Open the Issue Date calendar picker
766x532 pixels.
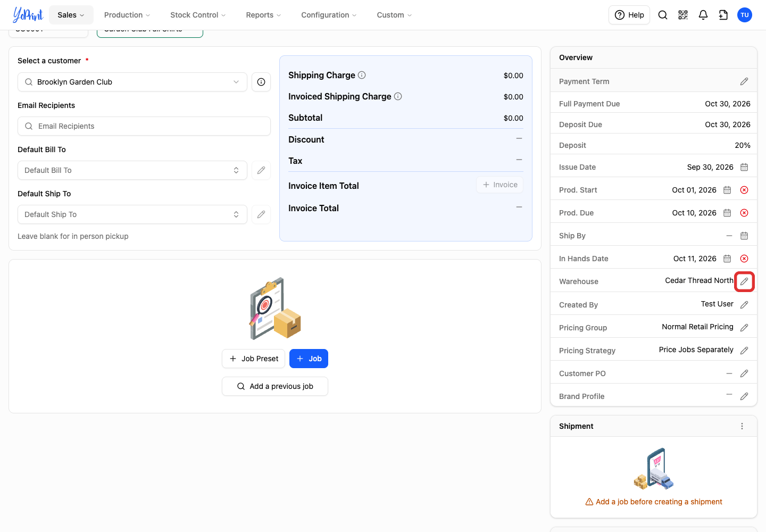pyautogui.click(x=744, y=167)
